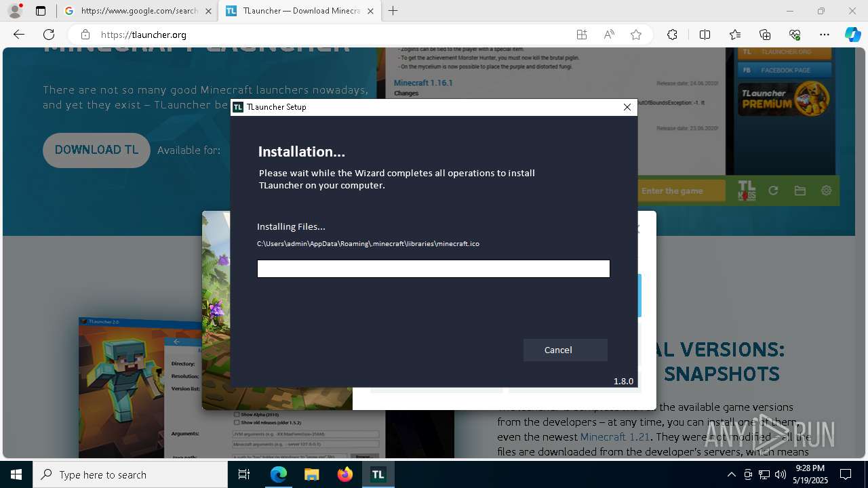This screenshot has height=488, width=868.
Task: Activate the Read aloud icon
Action: point(609,35)
